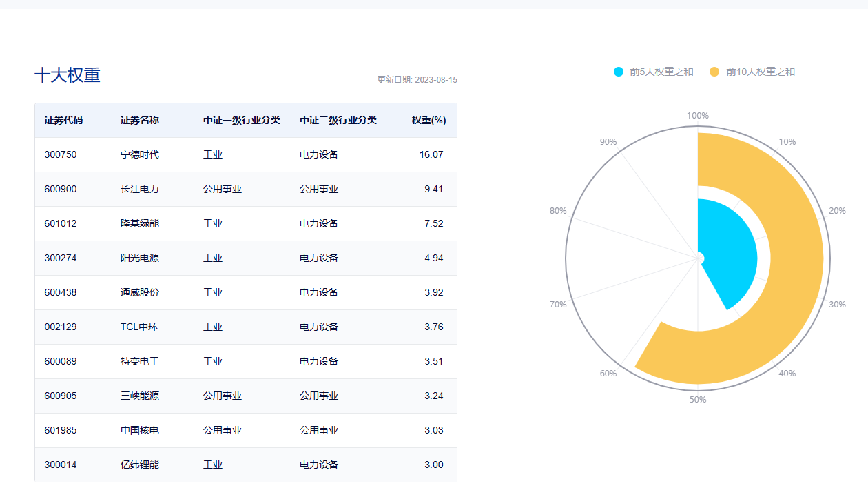Click the 证券代码 column header
This screenshot has height=499, width=868.
tap(63, 120)
